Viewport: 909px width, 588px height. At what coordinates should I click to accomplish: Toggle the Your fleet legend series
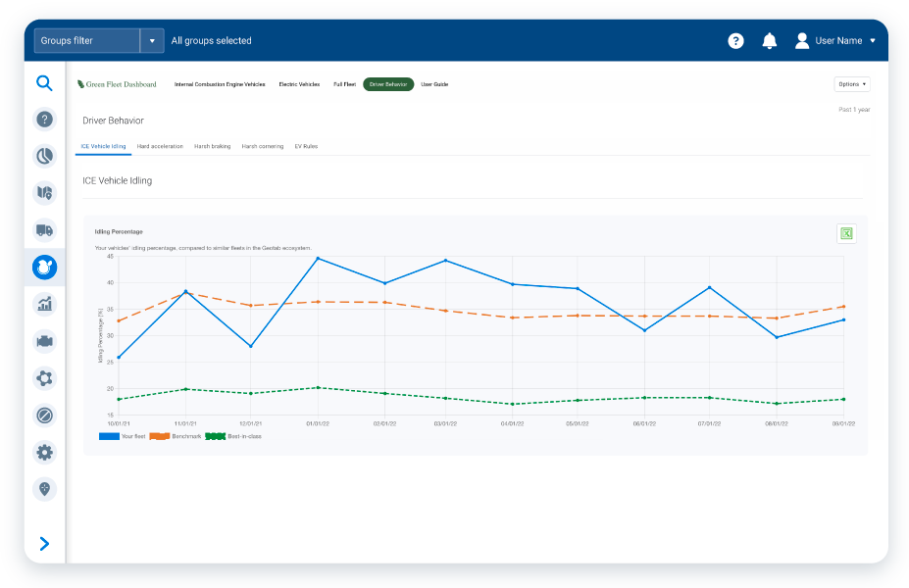point(121,436)
